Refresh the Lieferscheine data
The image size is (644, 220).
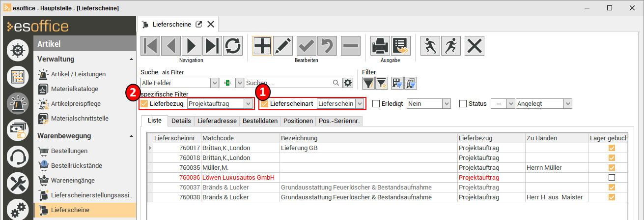(x=233, y=46)
